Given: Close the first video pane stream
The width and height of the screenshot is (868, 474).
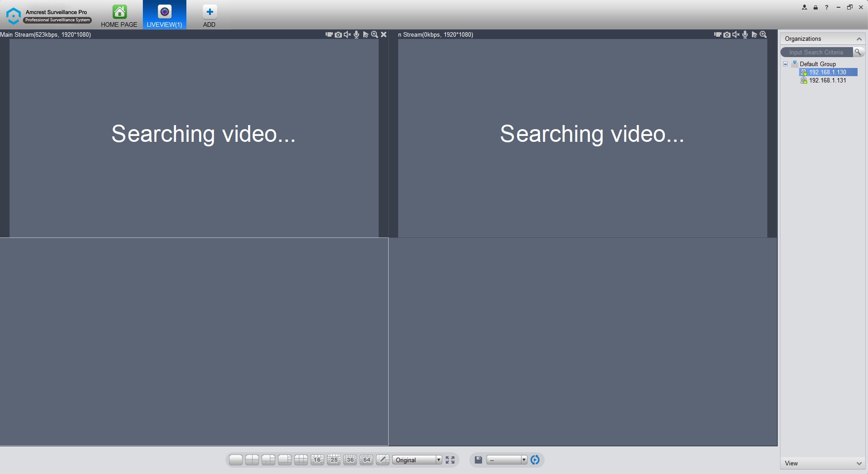Looking at the screenshot, I should [x=384, y=34].
